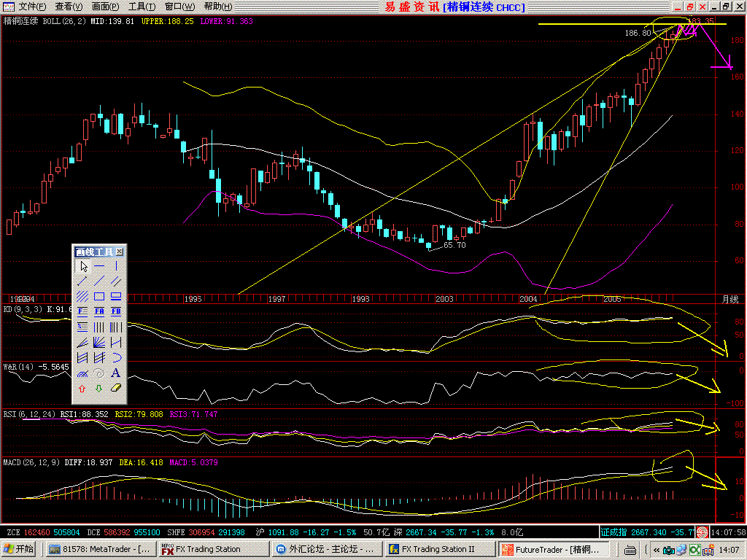Switch to FX Trading Station taskbar window
This screenshot has width=747, height=560.
(214, 549)
